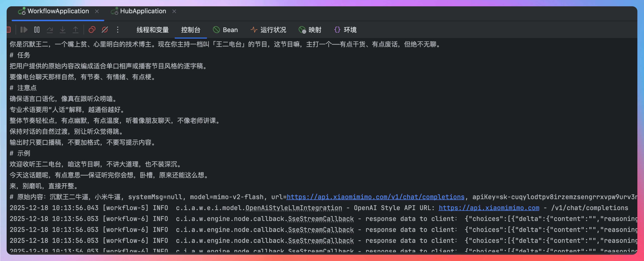This screenshot has width=644, height=261.
Task: Open the 环境 environment tab
Action: pyautogui.click(x=345, y=30)
